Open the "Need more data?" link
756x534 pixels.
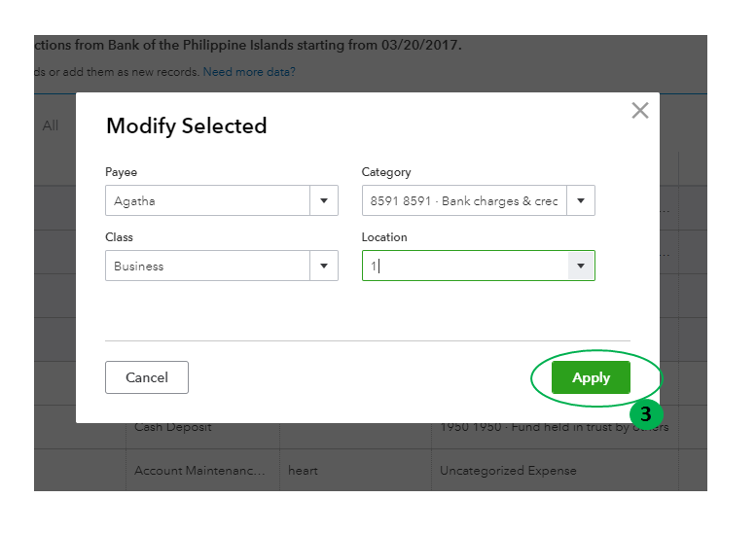point(249,72)
